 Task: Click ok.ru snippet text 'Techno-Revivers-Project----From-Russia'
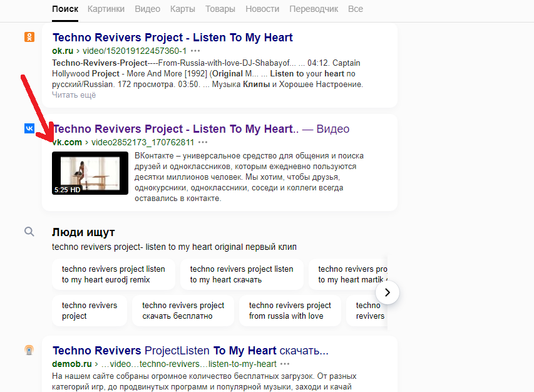(208, 73)
